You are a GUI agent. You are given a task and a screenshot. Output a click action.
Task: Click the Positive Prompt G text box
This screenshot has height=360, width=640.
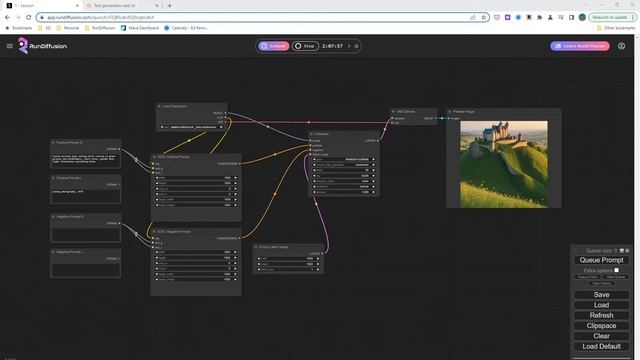85,160
